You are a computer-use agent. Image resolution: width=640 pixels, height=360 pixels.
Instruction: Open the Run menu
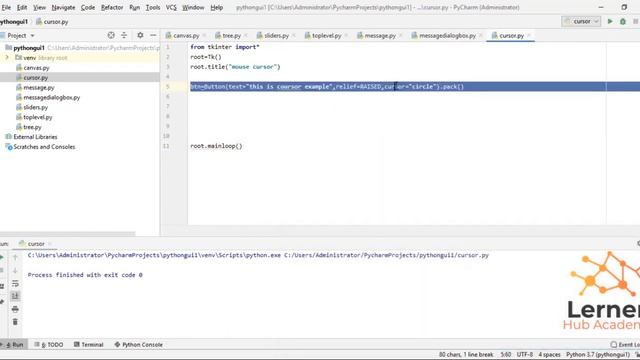point(134,7)
